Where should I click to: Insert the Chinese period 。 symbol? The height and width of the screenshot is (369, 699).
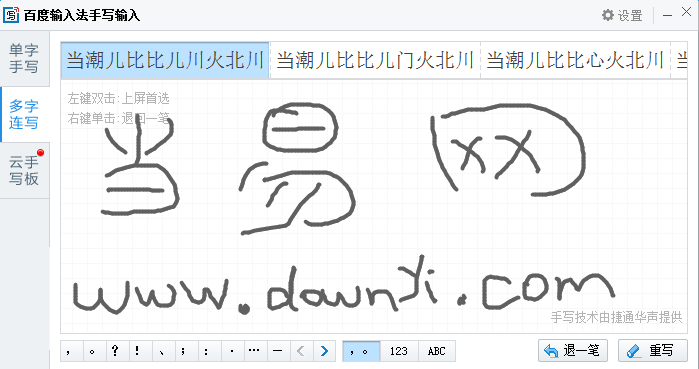click(95, 351)
